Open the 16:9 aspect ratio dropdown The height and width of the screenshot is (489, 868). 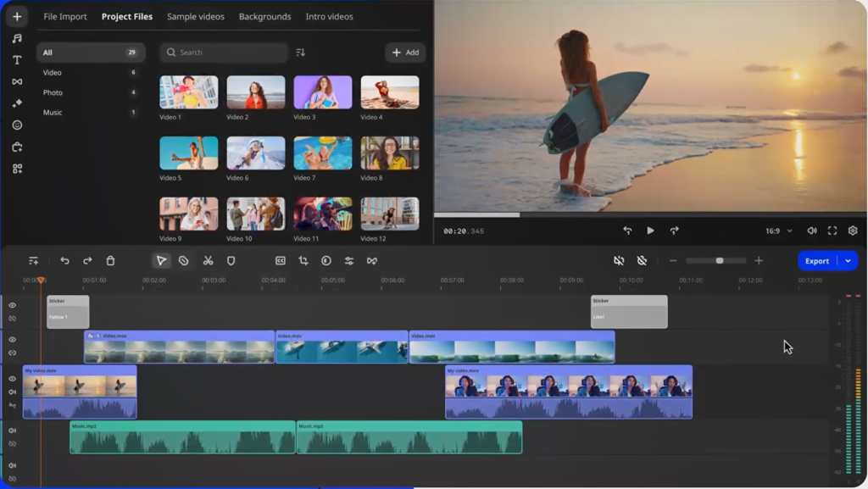(x=782, y=229)
